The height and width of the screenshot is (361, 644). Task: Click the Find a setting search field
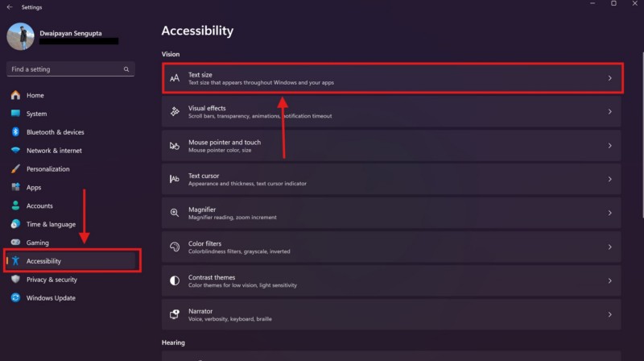64,70
